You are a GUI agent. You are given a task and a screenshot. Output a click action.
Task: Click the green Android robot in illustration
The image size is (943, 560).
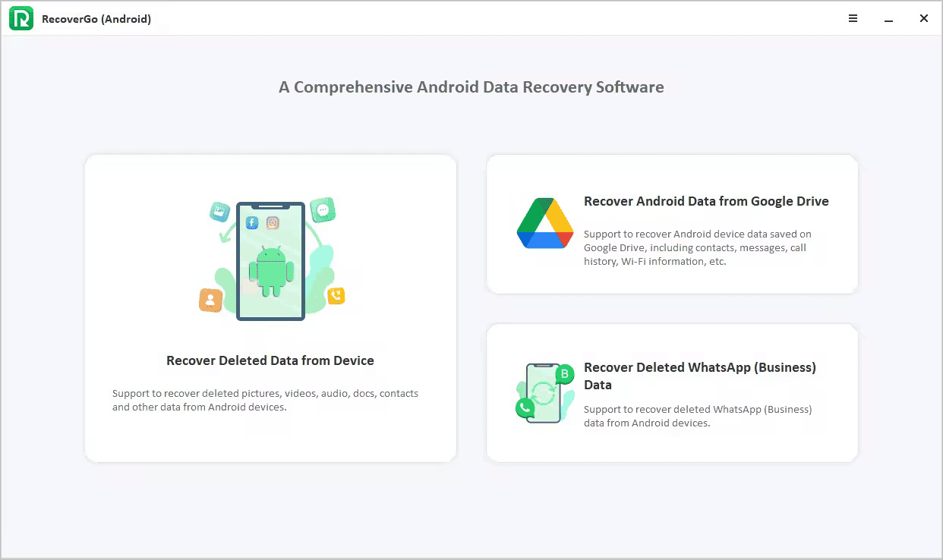(x=271, y=271)
